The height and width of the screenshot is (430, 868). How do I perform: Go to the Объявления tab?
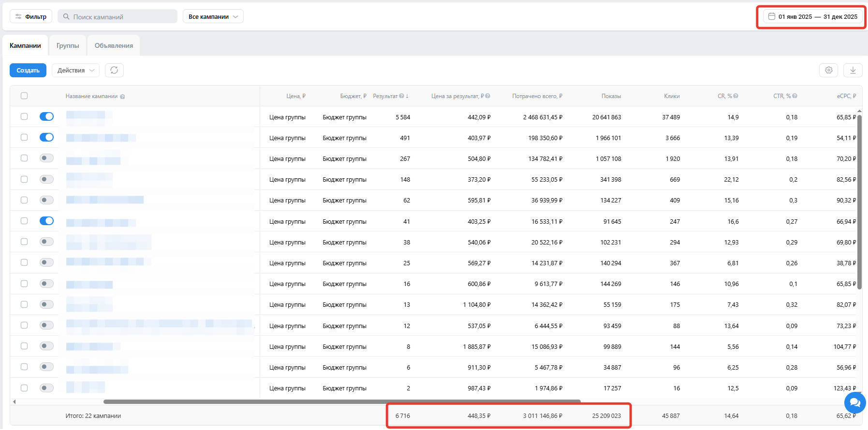pos(114,45)
